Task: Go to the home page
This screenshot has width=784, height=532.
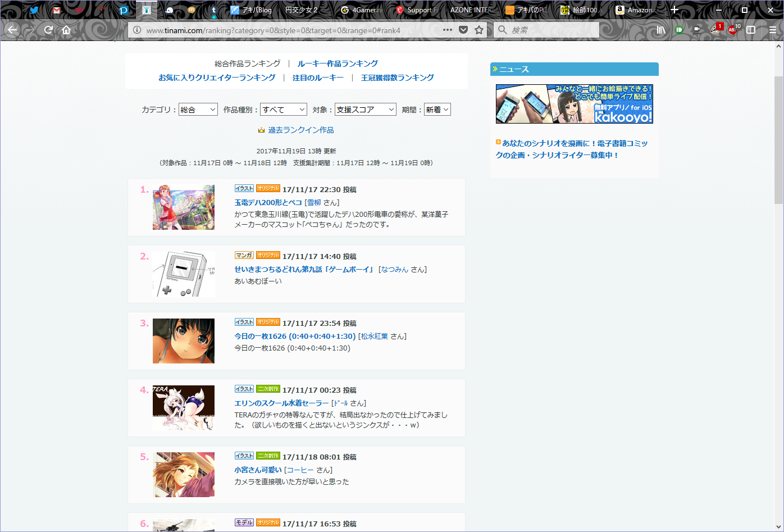Action: [66, 30]
